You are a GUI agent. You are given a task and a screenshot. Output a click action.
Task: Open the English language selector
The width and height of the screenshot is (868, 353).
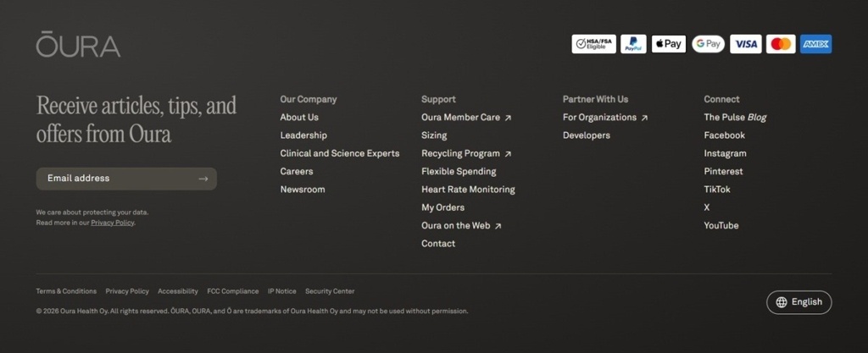798,302
